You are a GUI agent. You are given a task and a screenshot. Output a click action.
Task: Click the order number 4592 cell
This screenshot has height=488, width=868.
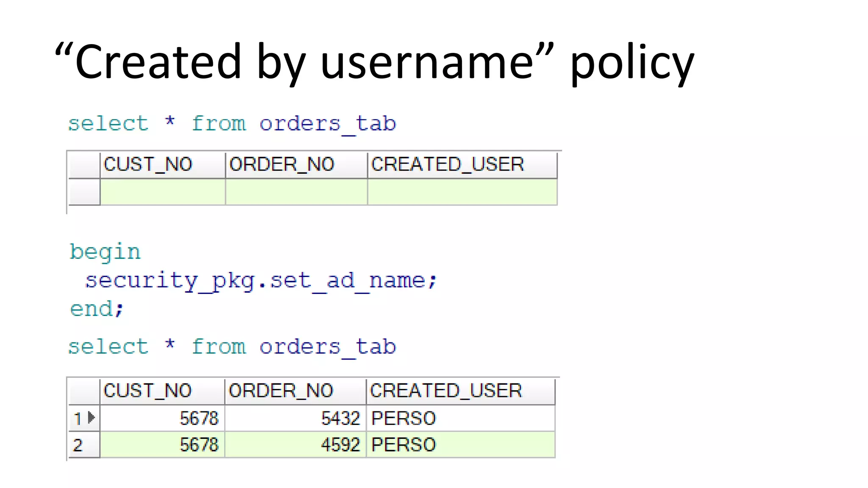295,445
